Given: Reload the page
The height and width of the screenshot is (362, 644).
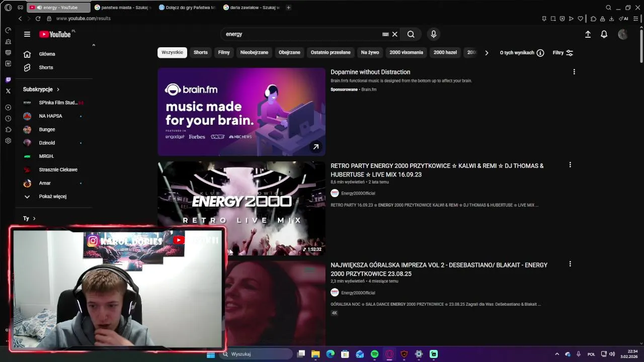Looking at the screenshot, I should pos(38,19).
